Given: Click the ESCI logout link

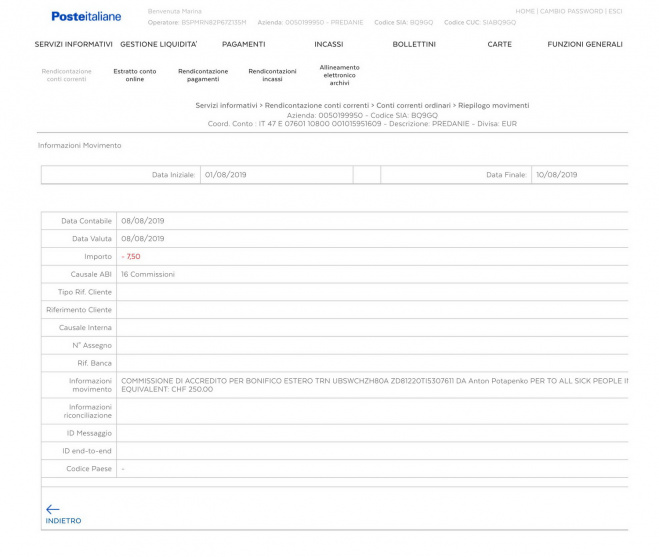Looking at the screenshot, I should (616, 11).
